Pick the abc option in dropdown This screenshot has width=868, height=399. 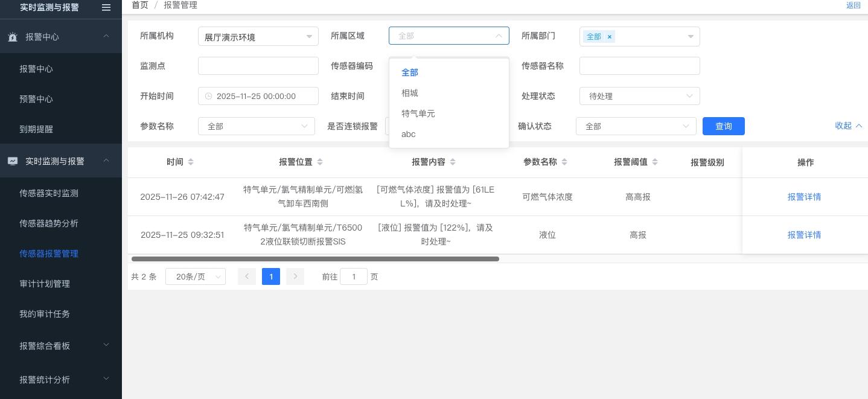coord(409,134)
